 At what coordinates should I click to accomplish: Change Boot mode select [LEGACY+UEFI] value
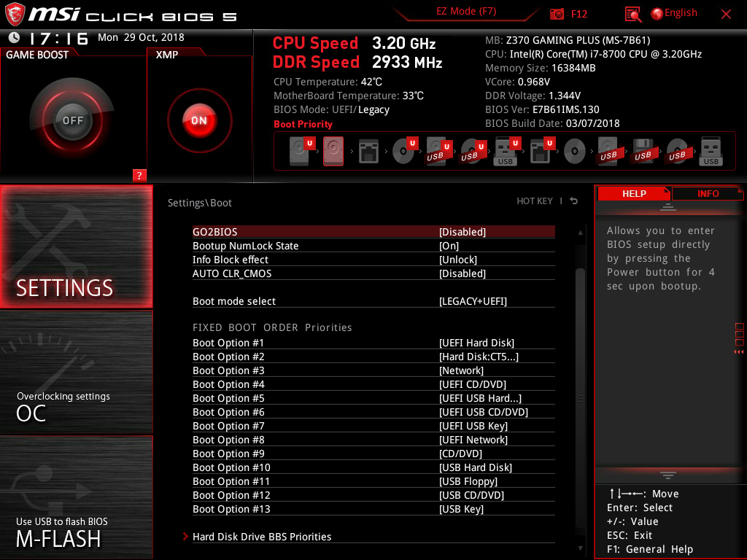tap(473, 301)
